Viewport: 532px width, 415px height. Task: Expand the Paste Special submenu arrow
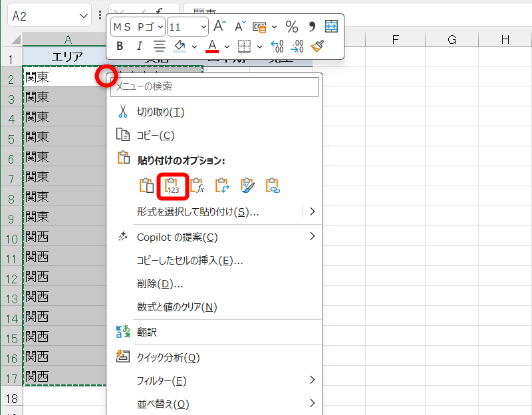pos(313,211)
